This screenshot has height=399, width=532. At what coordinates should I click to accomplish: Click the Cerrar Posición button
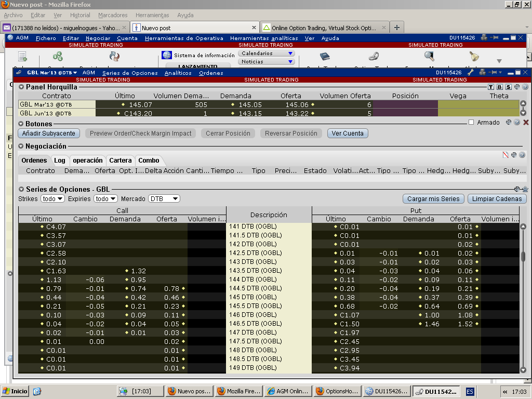click(228, 134)
